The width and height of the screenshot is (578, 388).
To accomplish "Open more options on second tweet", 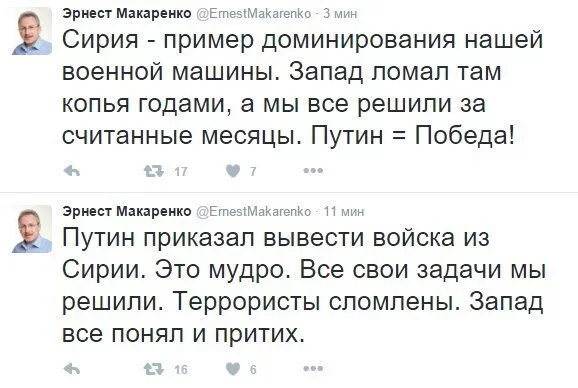I will click(313, 368).
